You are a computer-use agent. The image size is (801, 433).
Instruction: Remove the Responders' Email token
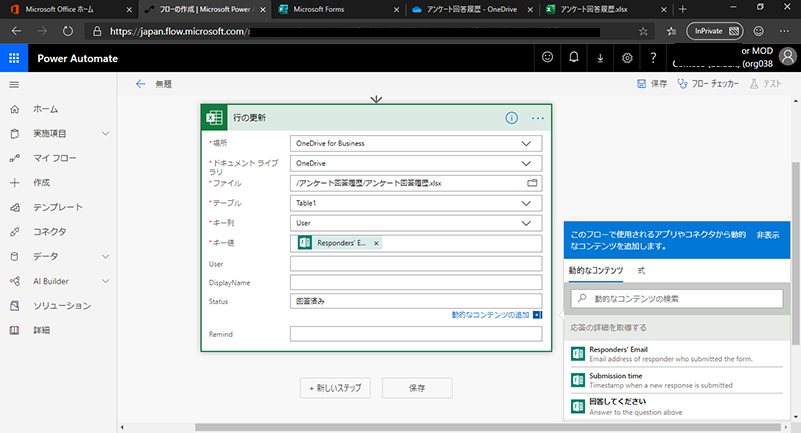pos(376,243)
